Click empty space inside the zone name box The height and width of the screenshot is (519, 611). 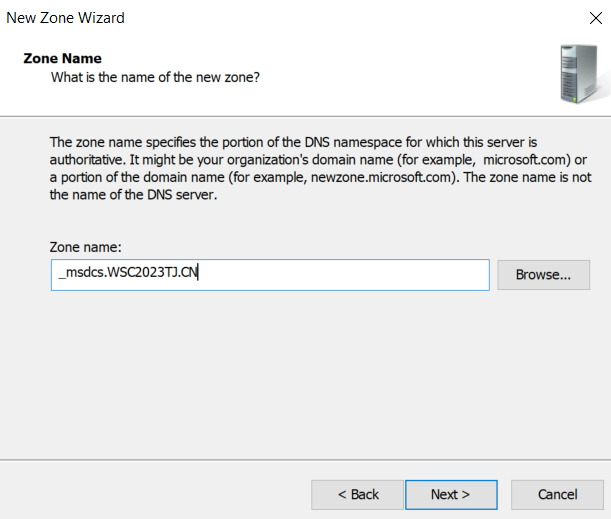343,275
